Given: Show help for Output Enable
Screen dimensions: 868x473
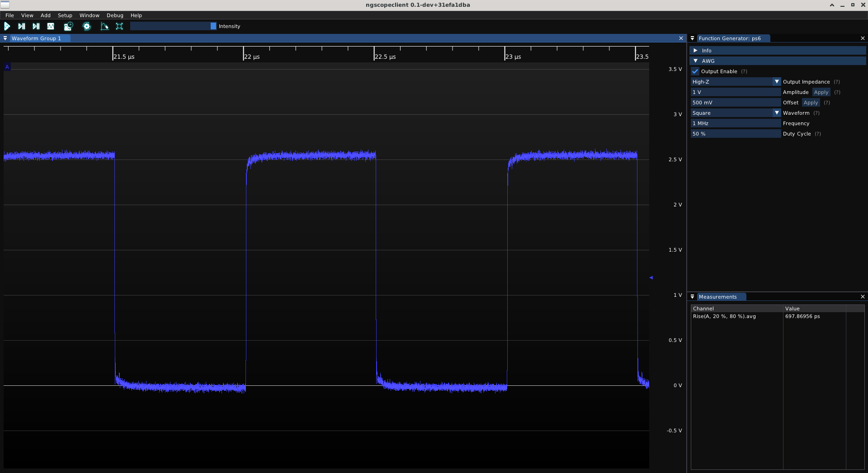Looking at the screenshot, I should (744, 71).
